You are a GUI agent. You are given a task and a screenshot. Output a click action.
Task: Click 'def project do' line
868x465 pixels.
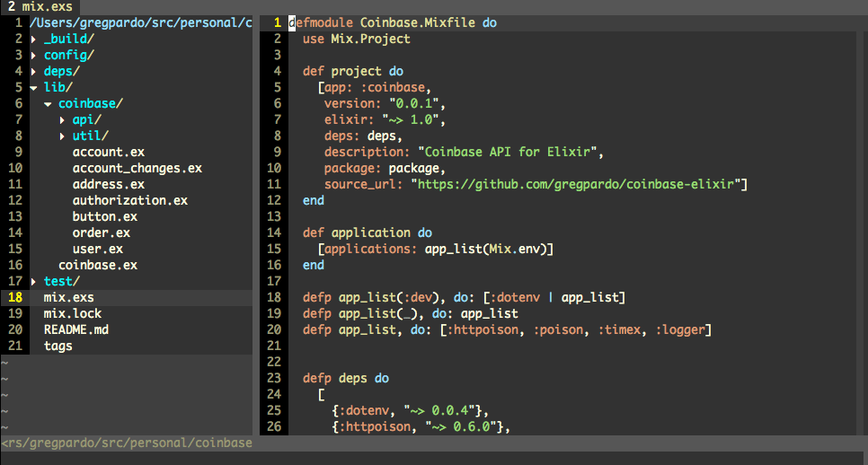[x=352, y=71]
